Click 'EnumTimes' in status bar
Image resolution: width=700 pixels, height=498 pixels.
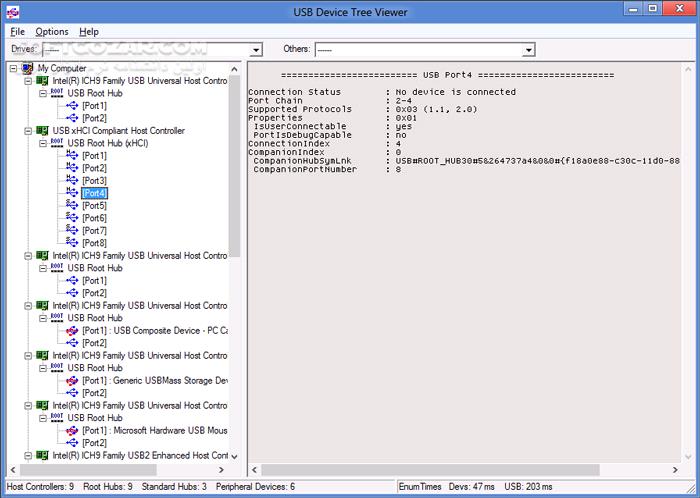(x=420, y=486)
